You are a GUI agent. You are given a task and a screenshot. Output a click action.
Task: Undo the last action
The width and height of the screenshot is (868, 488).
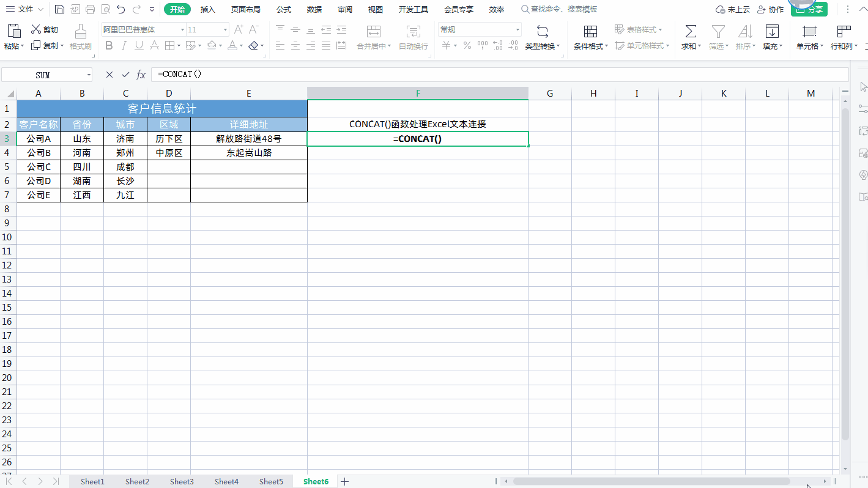coord(121,9)
